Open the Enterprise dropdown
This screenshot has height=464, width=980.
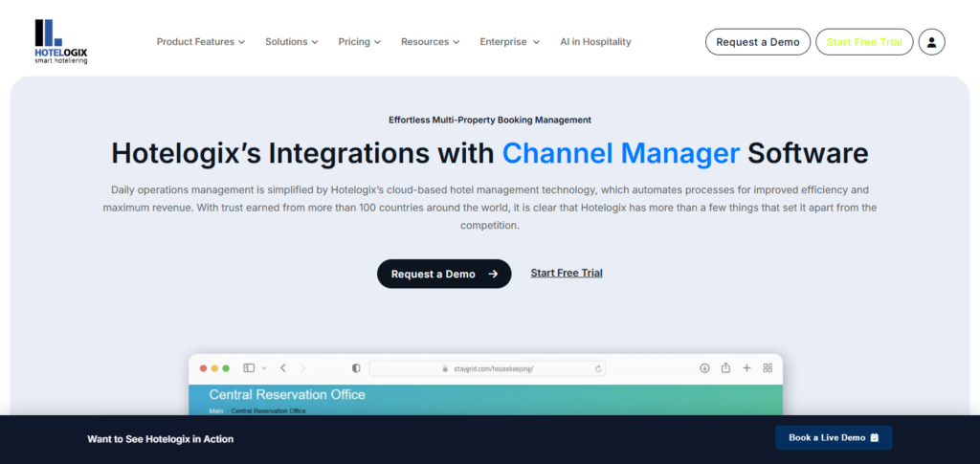click(510, 42)
